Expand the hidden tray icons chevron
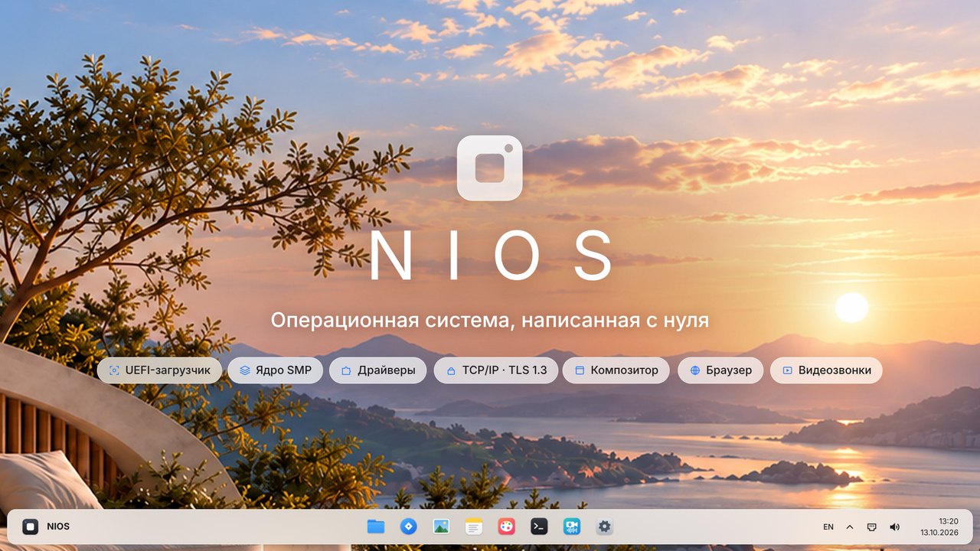Viewport: 980px width, 551px height. (x=850, y=527)
